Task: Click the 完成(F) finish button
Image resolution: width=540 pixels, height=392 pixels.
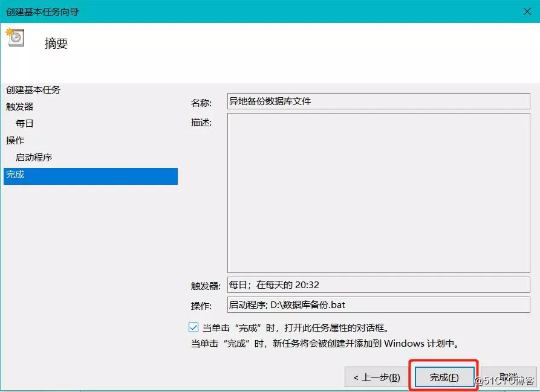Action: tap(444, 378)
